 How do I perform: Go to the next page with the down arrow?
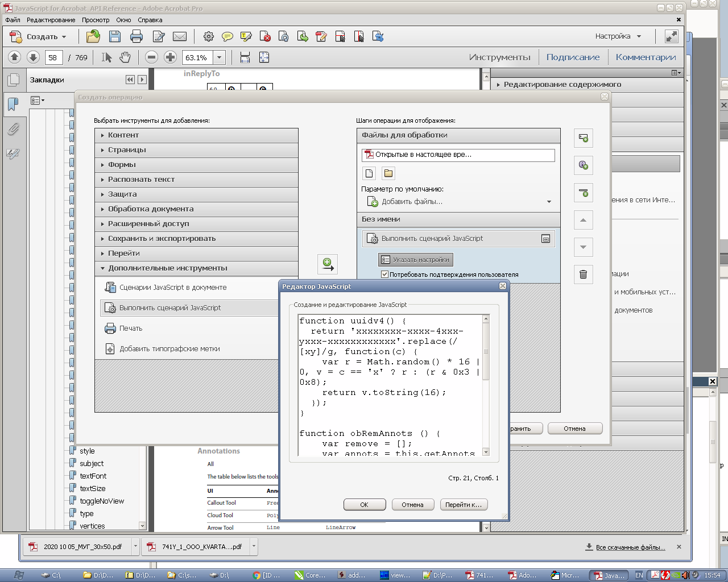33,57
